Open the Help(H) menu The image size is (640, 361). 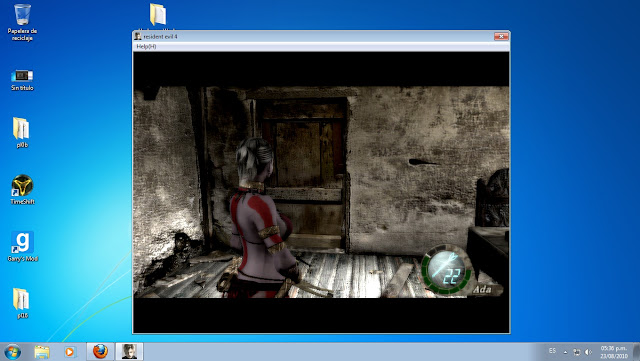[146, 47]
